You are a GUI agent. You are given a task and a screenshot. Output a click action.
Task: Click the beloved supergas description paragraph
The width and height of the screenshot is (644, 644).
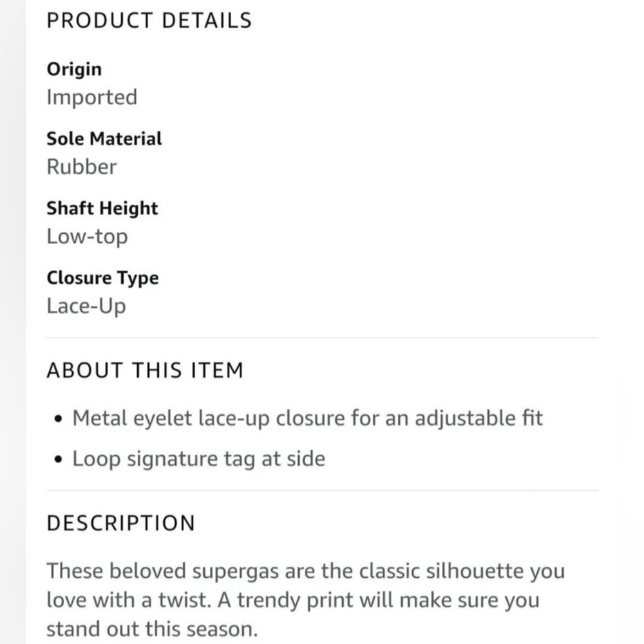click(306, 600)
